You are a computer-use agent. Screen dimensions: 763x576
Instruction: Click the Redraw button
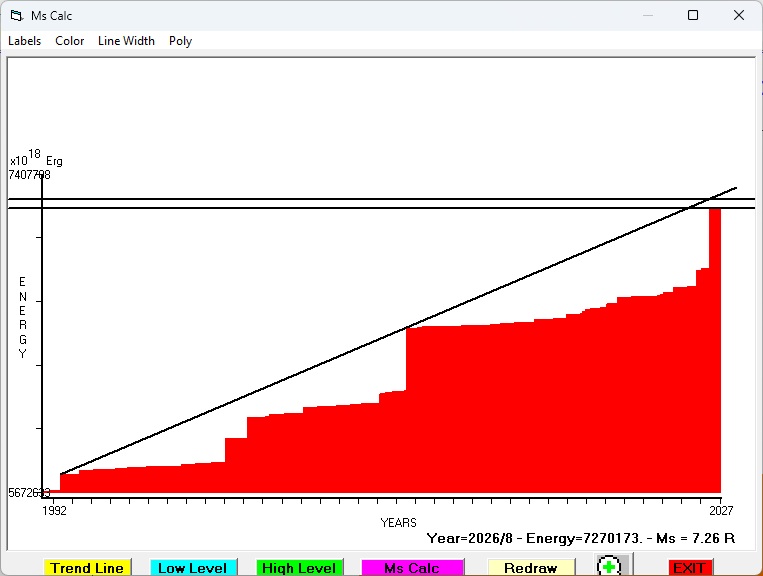tap(530, 568)
